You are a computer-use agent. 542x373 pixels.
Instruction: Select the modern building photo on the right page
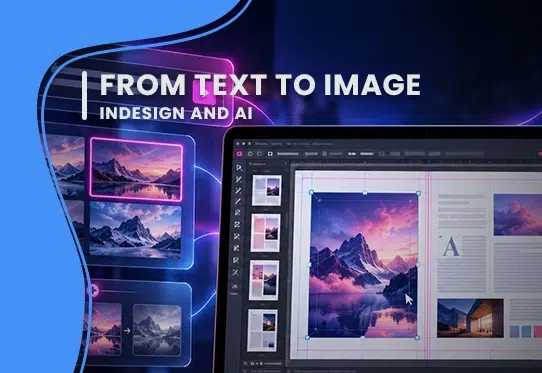click(470, 318)
